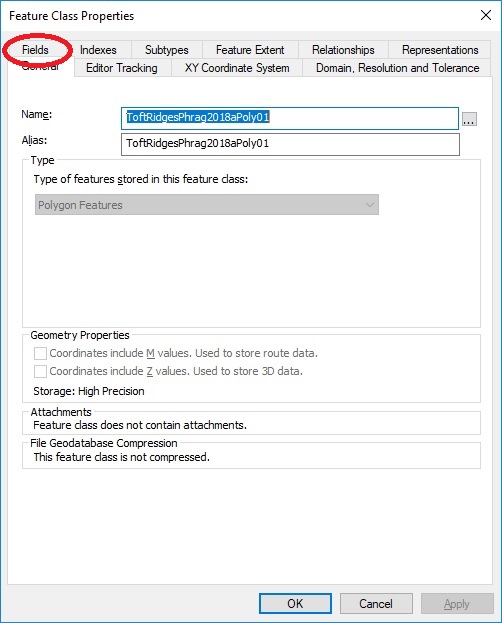The image size is (502, 623).
Task: Click the Polygon Features dropdown arrow
Action: (x=370, y=205)
